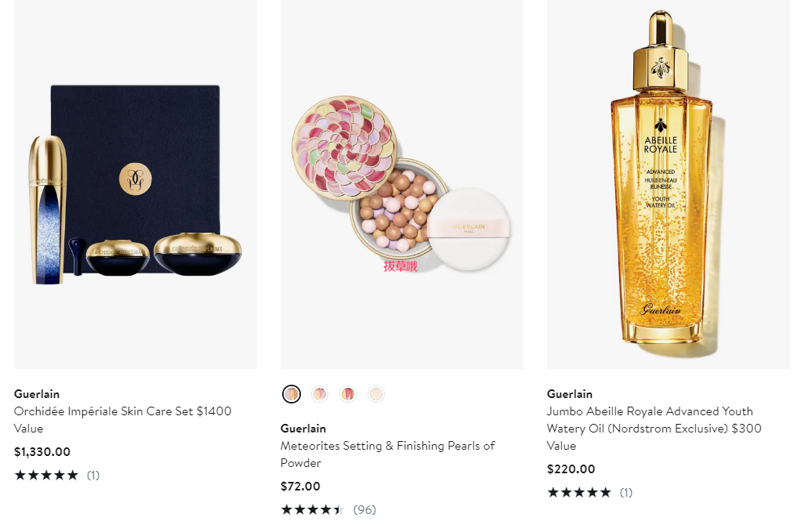
Task: Click the five-star rating of Watery Oil
Action: 579,493
